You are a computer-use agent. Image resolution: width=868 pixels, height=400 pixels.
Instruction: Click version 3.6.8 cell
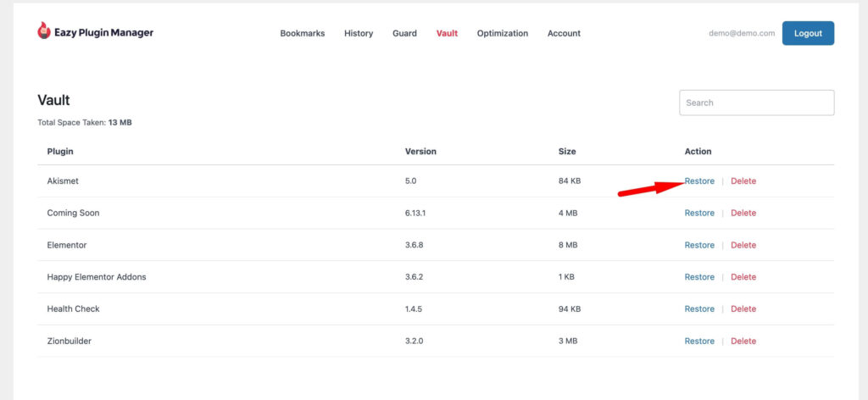[414, 245]
